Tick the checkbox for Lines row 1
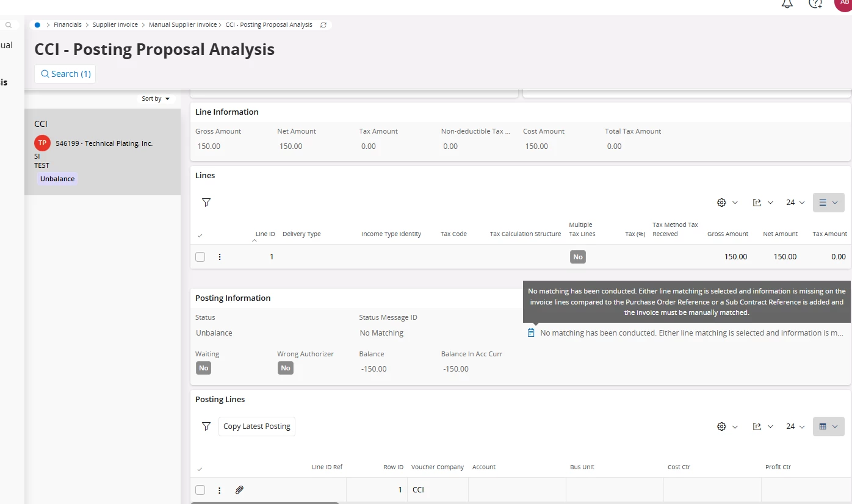The height and width of the screenshot is (504, 852). (x=200, y=257)
